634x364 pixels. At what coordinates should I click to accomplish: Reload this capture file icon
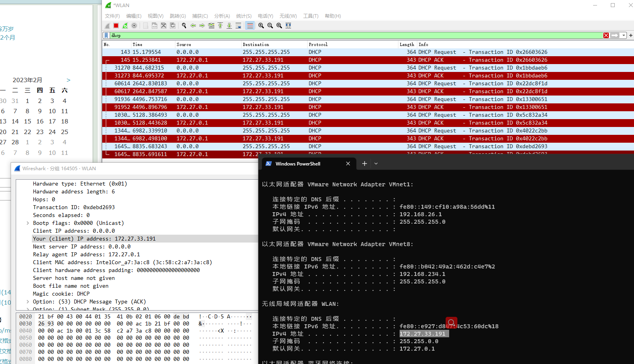pos(173,26)
